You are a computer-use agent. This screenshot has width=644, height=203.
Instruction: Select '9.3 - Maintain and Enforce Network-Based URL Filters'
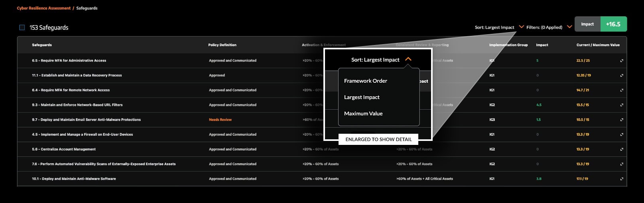[x=77, y=105]
